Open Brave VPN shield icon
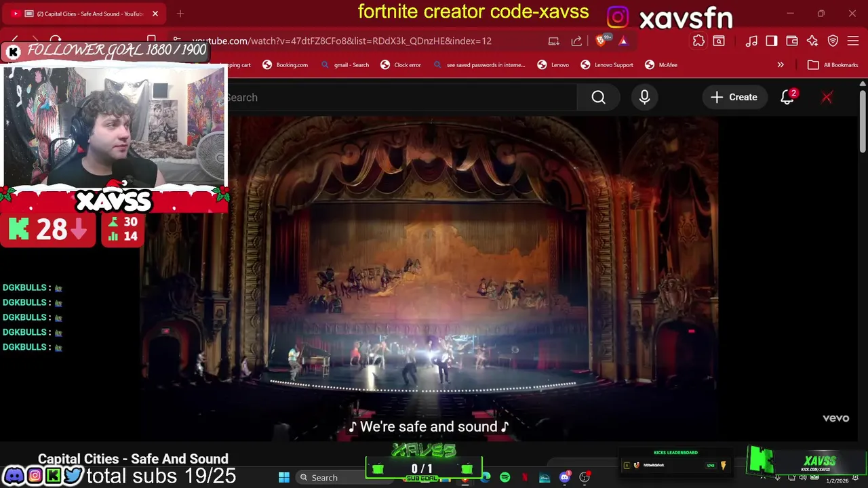Viewport: 868px width, 488px height. pyautogui.click(x=833, y=41)
